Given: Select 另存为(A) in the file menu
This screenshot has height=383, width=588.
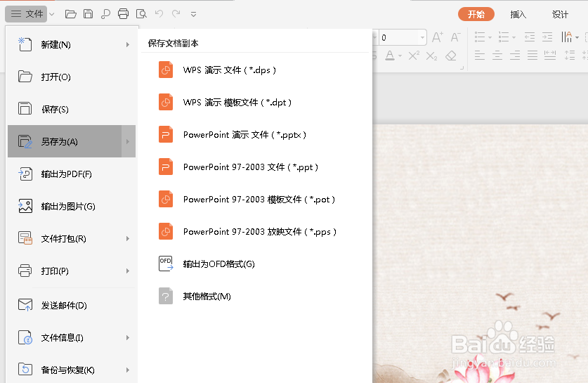Looking at the screenshot, I should pos(65,141).
